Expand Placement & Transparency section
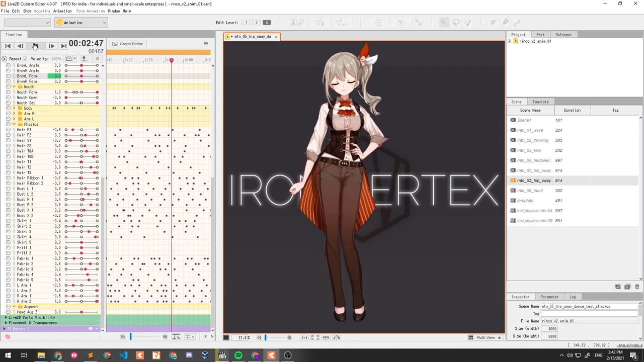Viewport: 644px width, 362px height. click(6, 323)
